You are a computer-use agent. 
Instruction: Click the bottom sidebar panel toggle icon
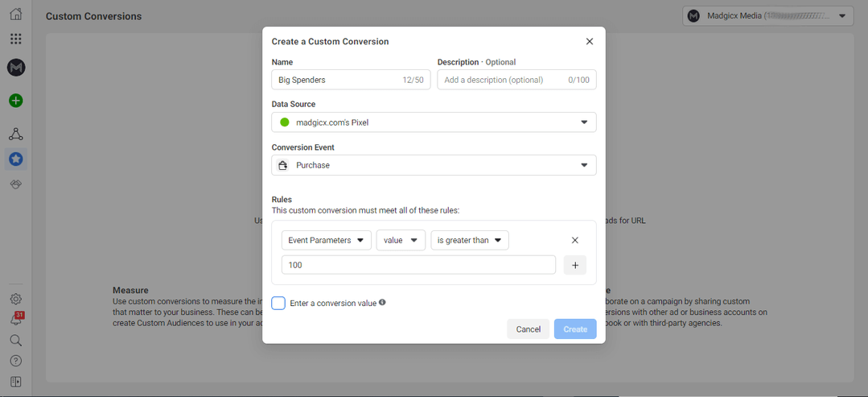(16, 382)
